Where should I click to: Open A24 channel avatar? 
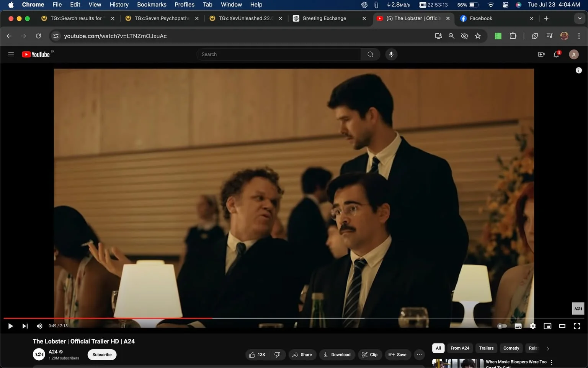(x=39, y=355)
